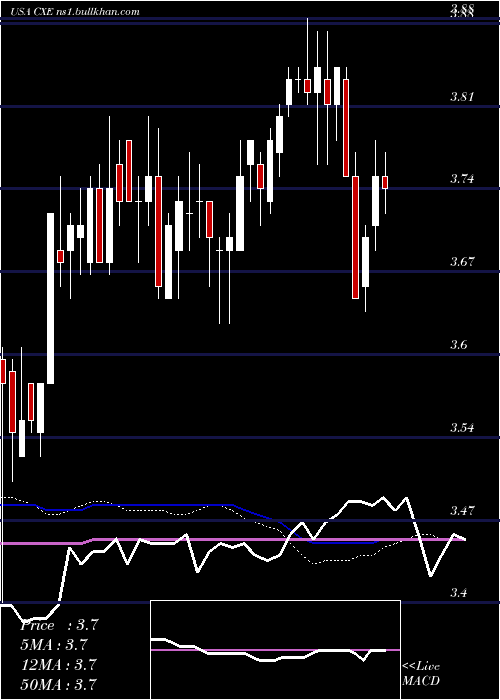Click inside the MACD inset chart
500x700 pixels.
click(x=275, y=650)
